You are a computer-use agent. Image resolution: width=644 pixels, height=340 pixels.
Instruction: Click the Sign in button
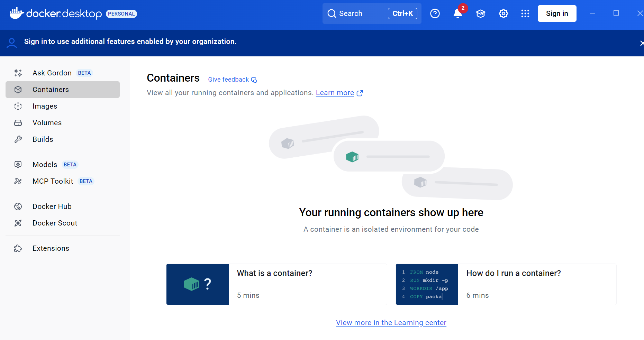[x=557, y=13]
